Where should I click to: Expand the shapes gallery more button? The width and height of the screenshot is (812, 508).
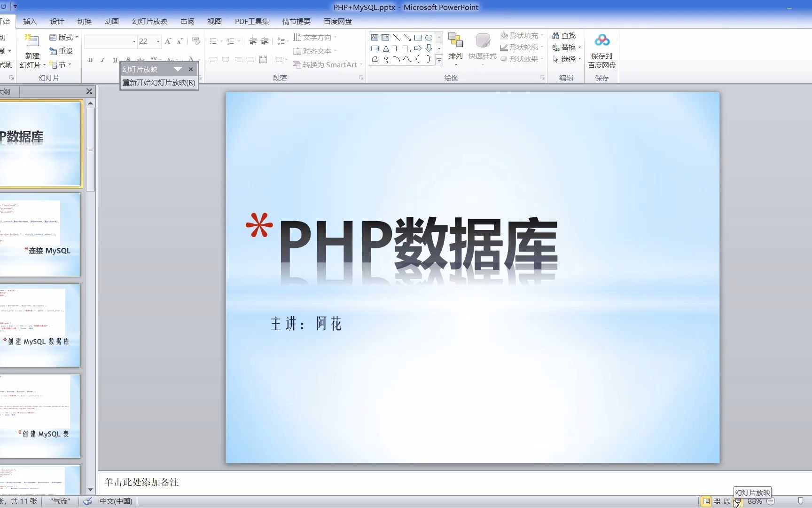(x=439, y=60)
